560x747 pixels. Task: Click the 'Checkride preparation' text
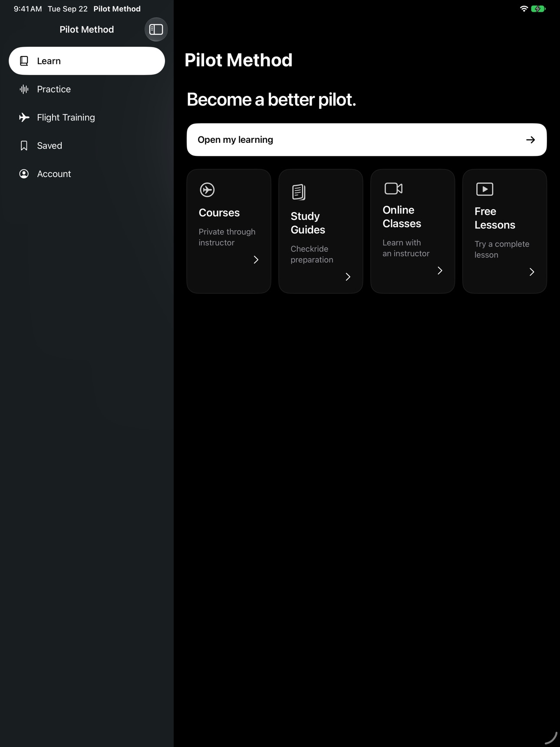pos(312,254)
